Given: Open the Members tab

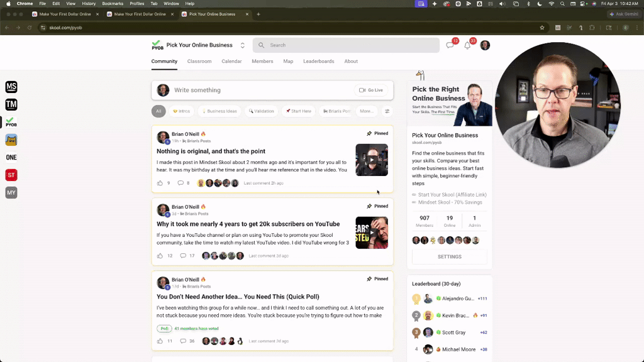Looking at the screenshot, I should [x=262, y=61].
